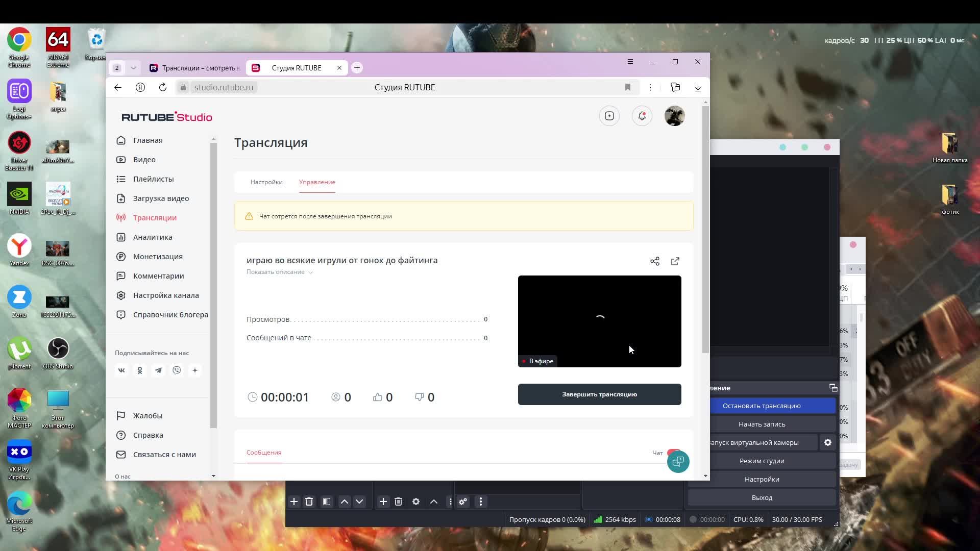The height and width of the screenshot is (551, 980).
Task: Open Google Chrome desktop icon
Action: [x=19, y=47]
